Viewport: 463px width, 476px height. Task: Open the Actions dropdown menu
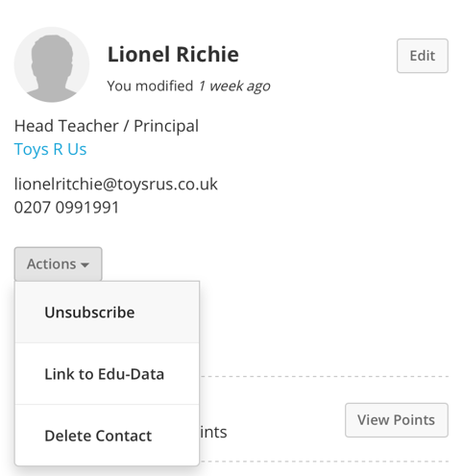58,264
